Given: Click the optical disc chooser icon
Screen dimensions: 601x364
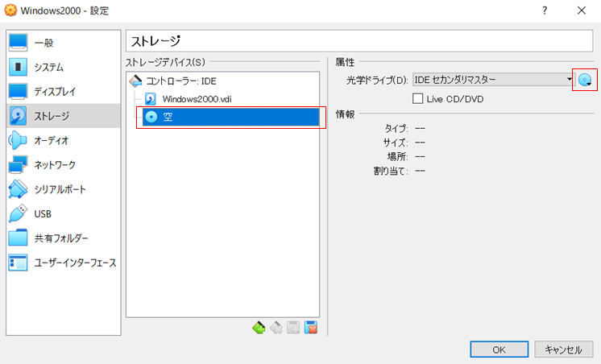Looking at the screenshot, I should [x=585, y=80].
